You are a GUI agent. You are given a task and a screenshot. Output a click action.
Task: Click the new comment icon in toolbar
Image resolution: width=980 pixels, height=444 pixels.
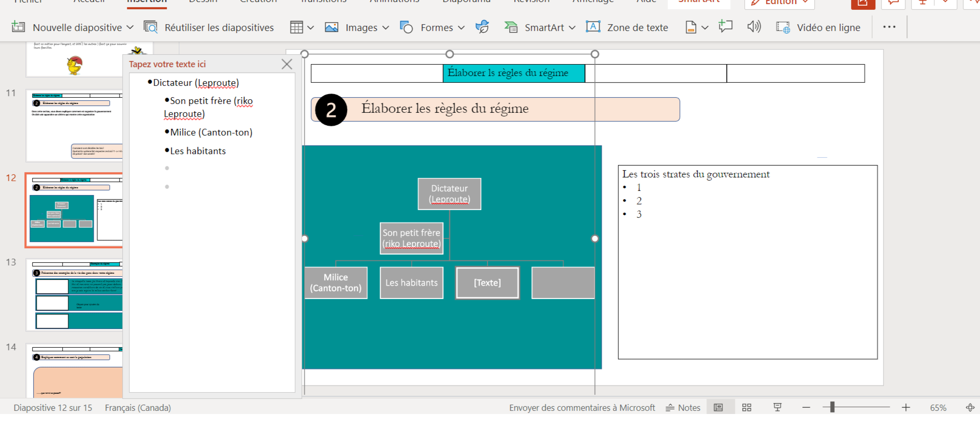coord(725,27)
